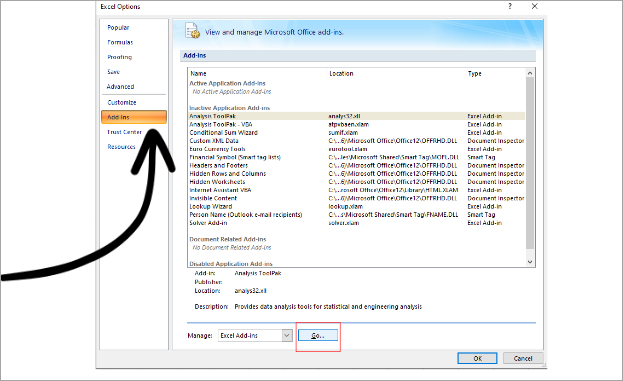This screenshot has width=623, height=381.
Task: Select the Internet Assistant VBA add-in
Action: pos(357,190)
